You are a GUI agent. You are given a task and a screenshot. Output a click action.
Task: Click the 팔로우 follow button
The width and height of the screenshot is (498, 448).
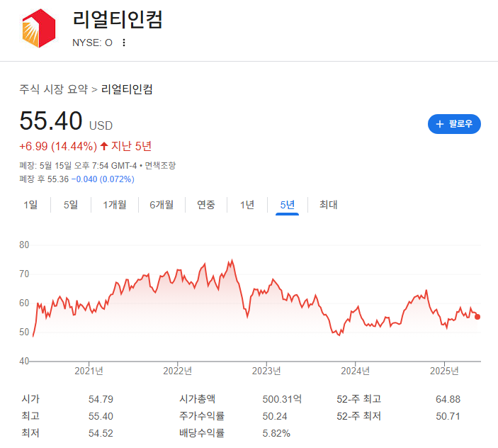pyautogui.click(x=454, y=124)
